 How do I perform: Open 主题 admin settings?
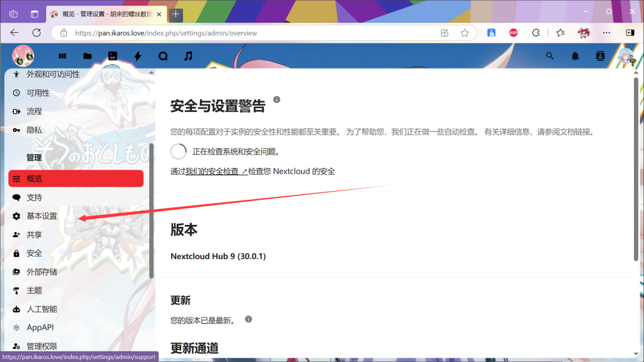76,290
